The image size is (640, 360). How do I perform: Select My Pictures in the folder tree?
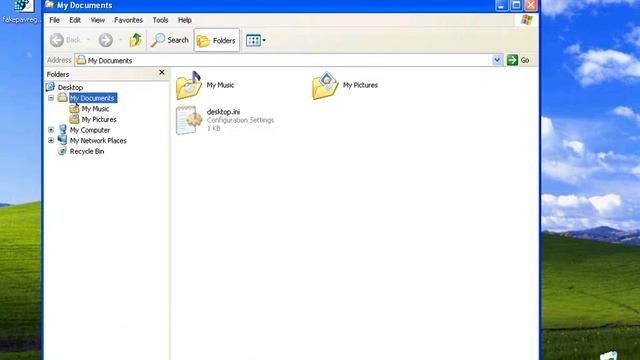(99, 119)
